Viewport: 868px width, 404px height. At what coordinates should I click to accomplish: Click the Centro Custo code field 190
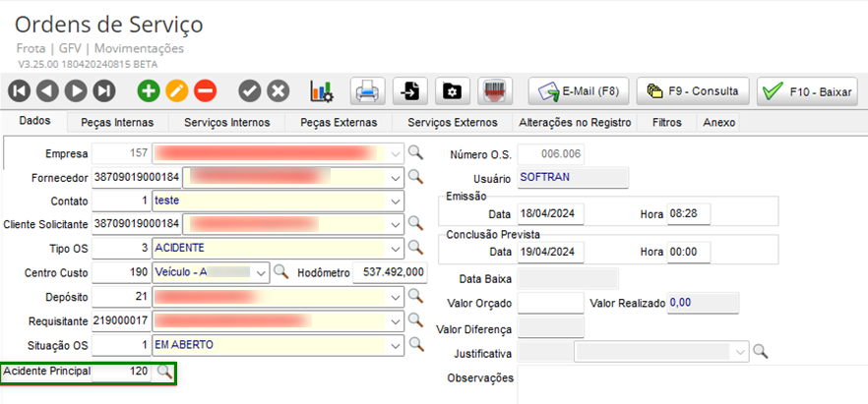121,272
